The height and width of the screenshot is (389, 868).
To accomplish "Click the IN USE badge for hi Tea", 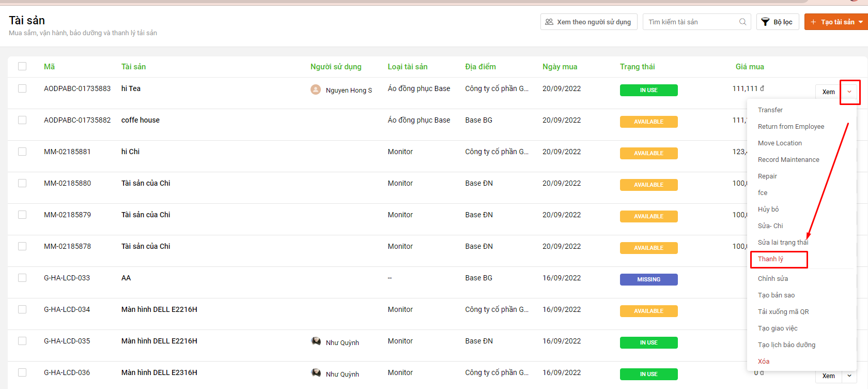I will (649, 90).
